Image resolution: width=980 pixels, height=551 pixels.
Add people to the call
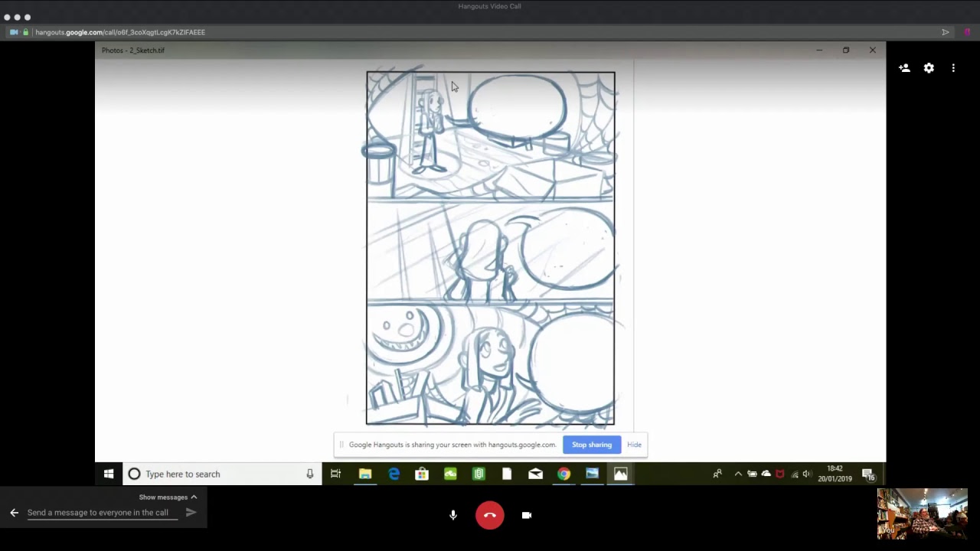904,68
